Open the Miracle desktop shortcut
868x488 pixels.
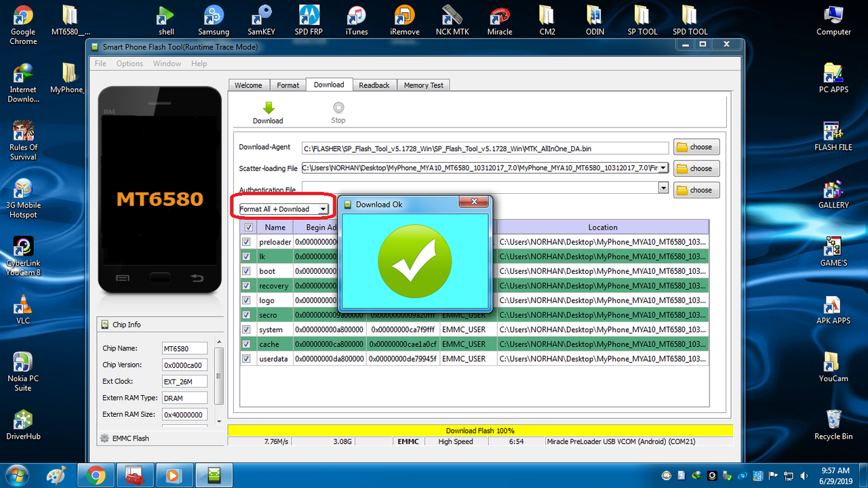coord(500,20)
